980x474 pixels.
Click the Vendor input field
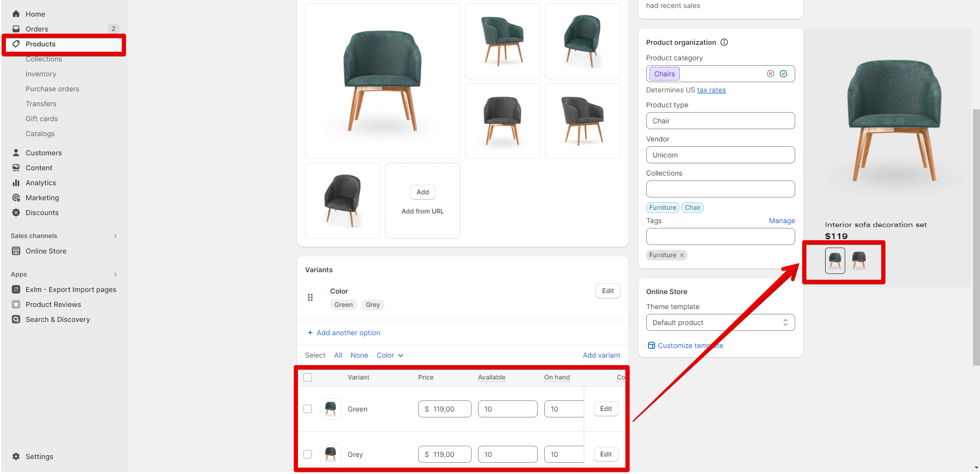(720, 155)
